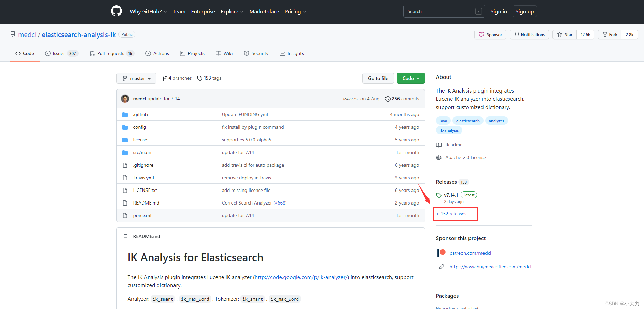Click the Sign up button
644x309 pixels.
click(x=524, y=11)
